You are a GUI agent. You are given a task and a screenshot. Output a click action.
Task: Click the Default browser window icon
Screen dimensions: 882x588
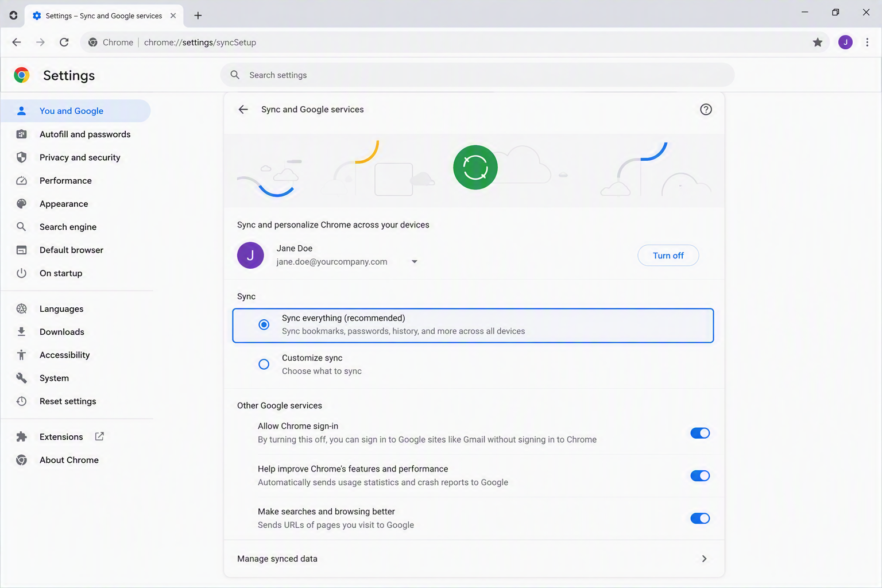pyautogui.click(x=21, y=250)
